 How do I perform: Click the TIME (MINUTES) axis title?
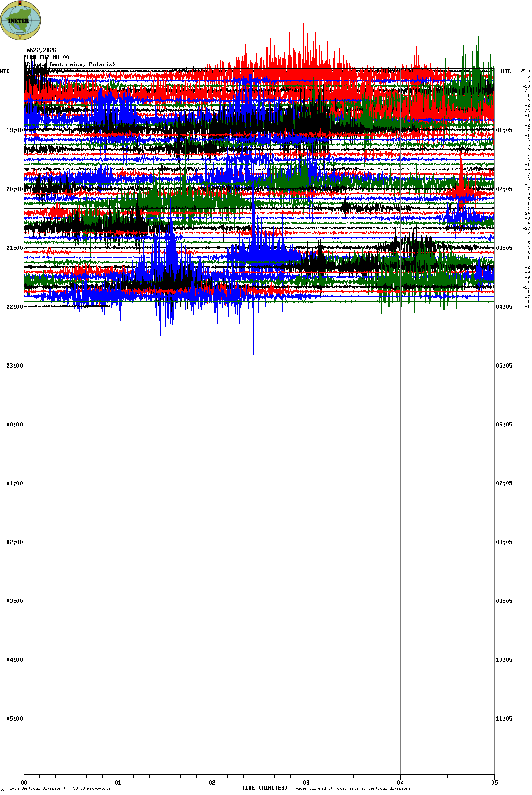pos(265,788)
